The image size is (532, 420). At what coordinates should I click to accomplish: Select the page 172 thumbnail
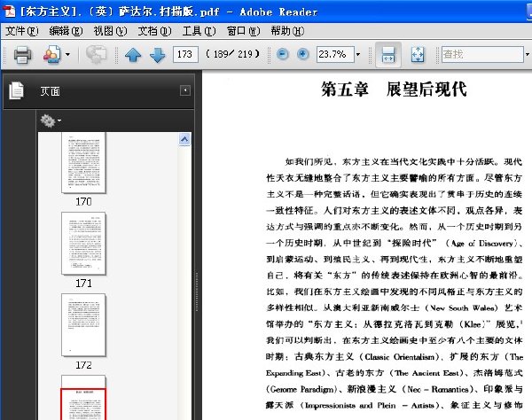click(x=84, y=324)
